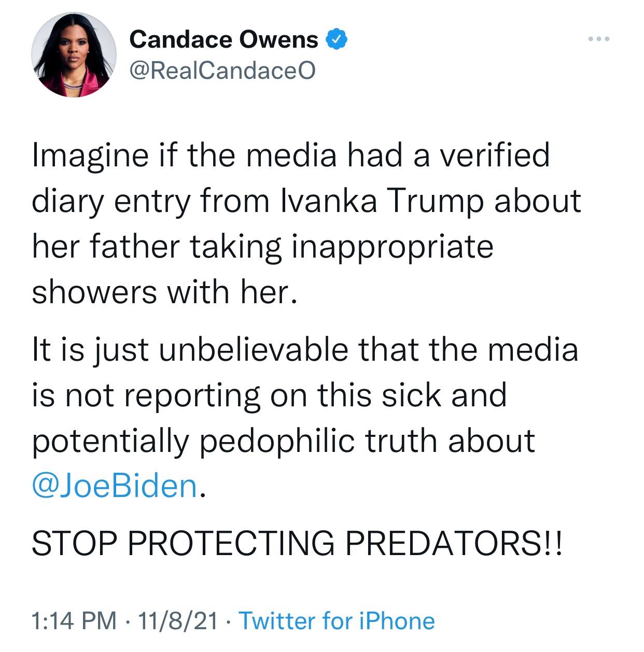
Task: Click the Twitter for iPhone source link
Action: click(x=337, y=620)
